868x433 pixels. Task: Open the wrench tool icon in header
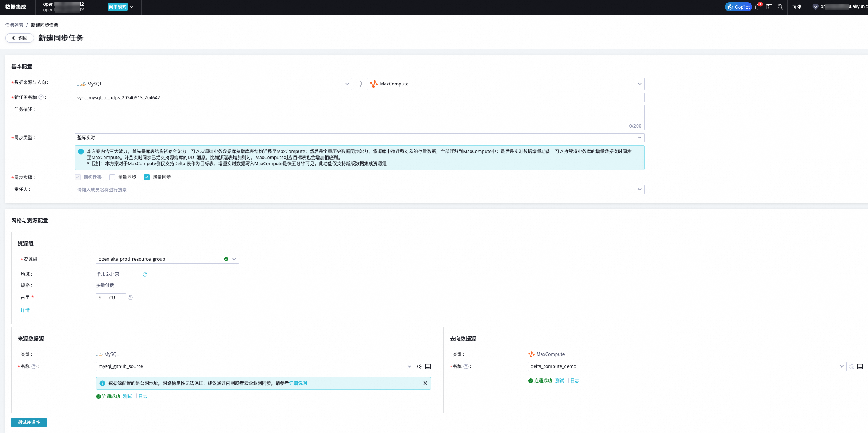(780, 7)
